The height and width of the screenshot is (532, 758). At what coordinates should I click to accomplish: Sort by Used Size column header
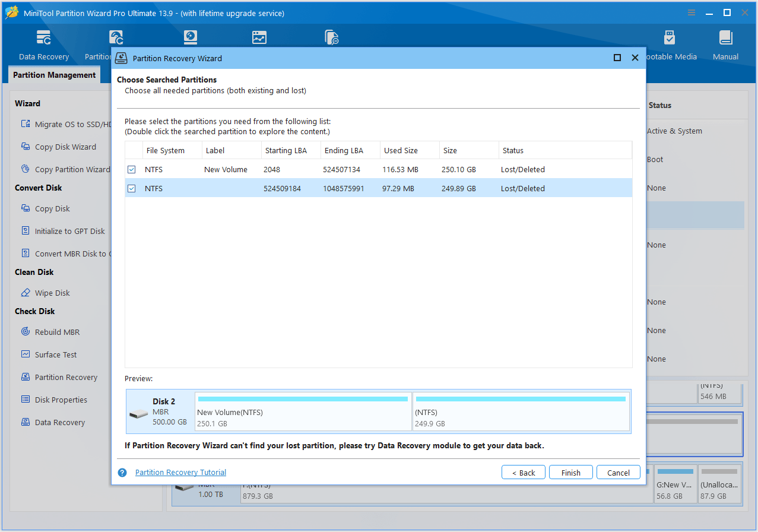coord(410,150)
